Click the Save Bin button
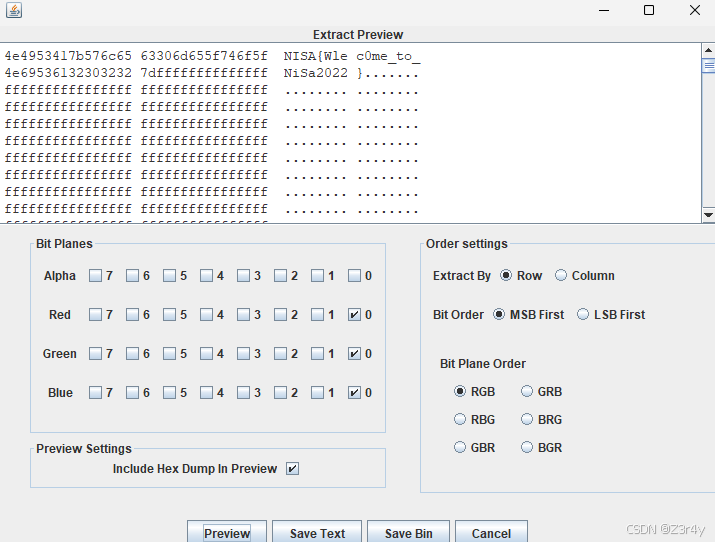The width and height of the screenshot is (715, 542). tap(408, 532)
